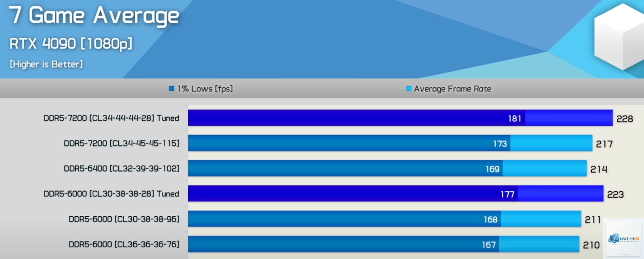Select the DDR5-6000 CL30-38-38-96 label
This screenshot has height=259, width=644.
tap(124, 219)
